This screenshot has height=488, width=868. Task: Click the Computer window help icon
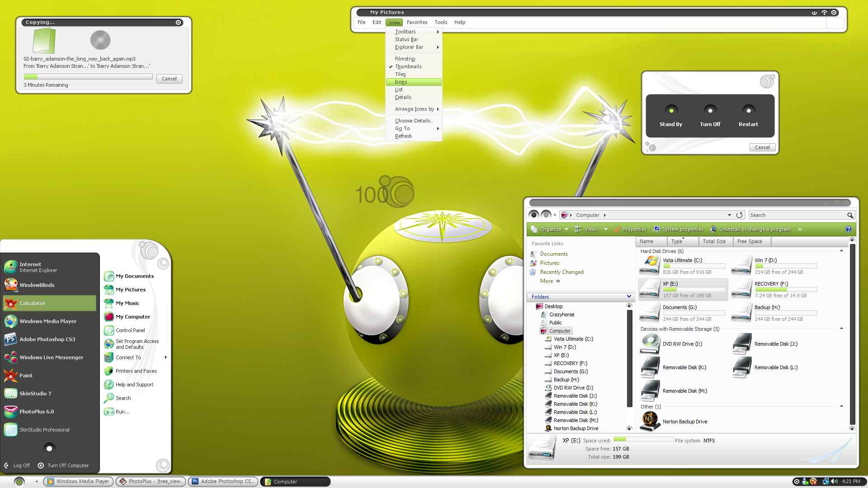848,229
